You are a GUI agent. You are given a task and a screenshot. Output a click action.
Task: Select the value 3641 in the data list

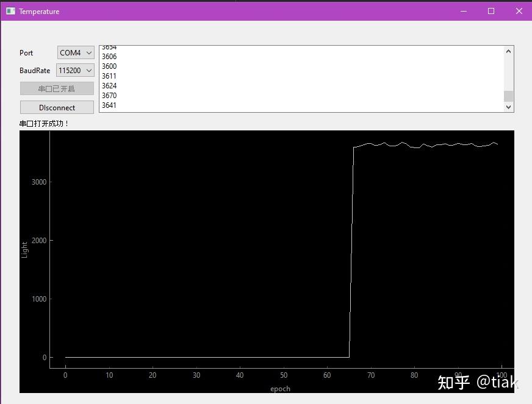coord(109,105)
